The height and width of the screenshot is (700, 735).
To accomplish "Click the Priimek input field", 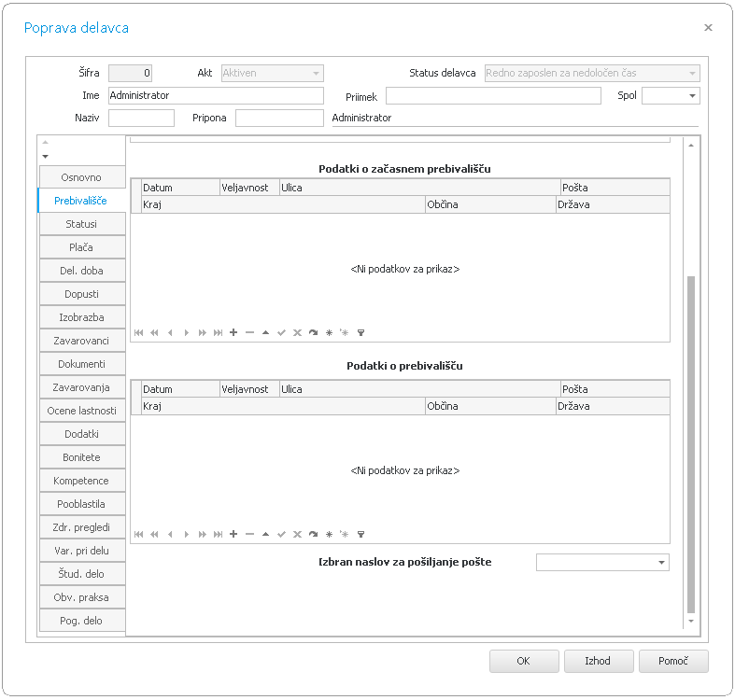I will [x=493, y=95].
